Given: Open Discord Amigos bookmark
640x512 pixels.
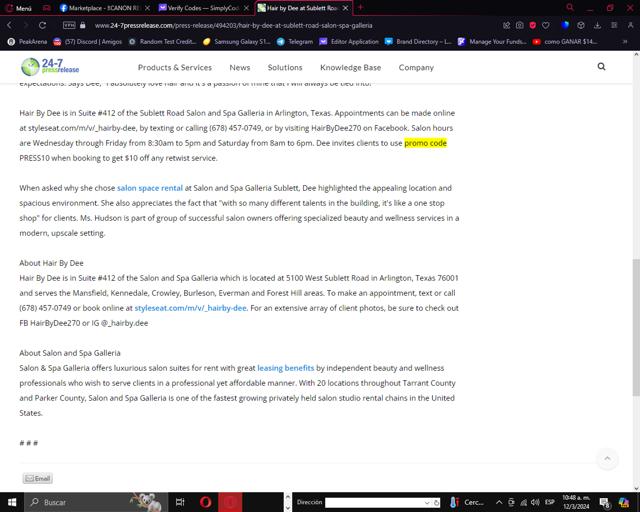Looking at the screenshot, I should (x=88, y=42).
